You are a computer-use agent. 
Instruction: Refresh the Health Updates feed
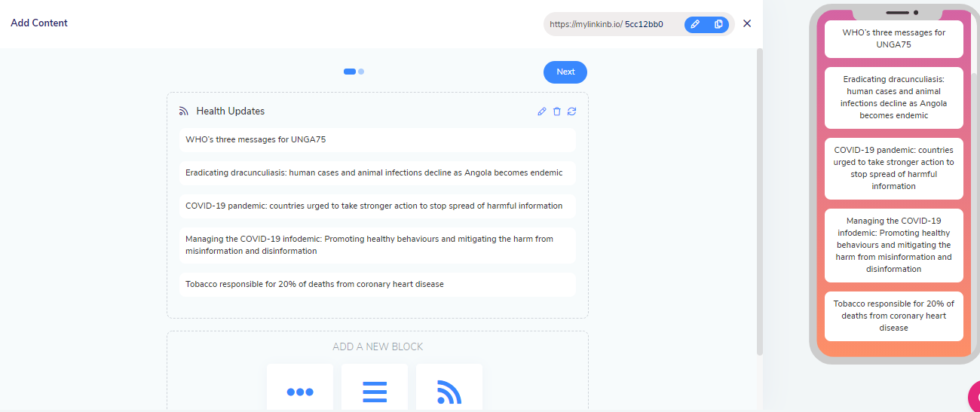pos(572,111)
